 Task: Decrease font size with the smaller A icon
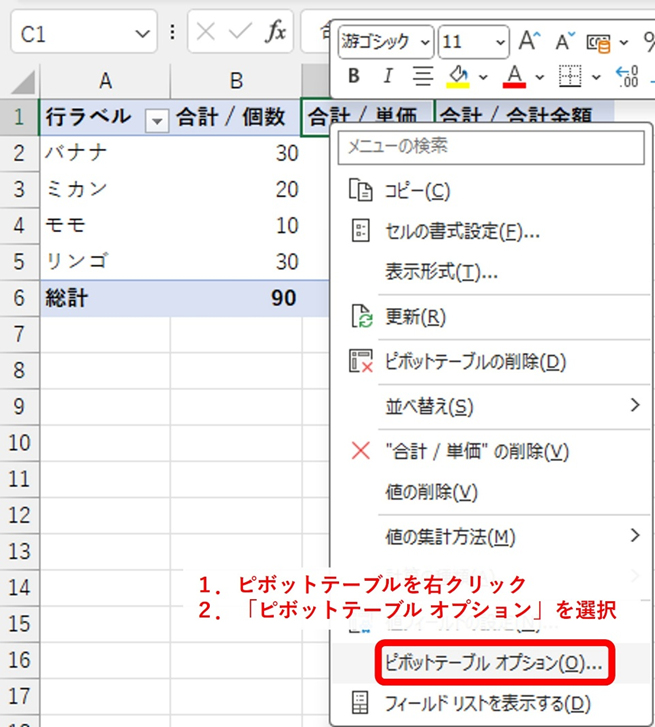565,42
